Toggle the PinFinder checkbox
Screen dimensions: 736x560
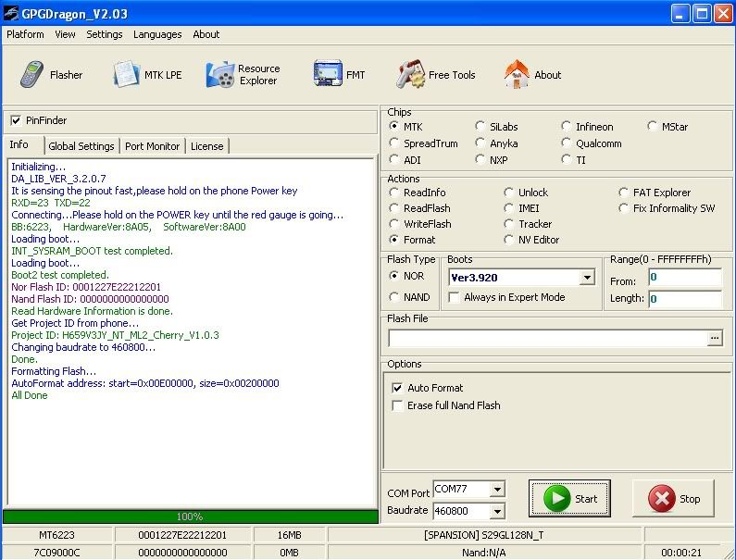(x=16, y=120)
